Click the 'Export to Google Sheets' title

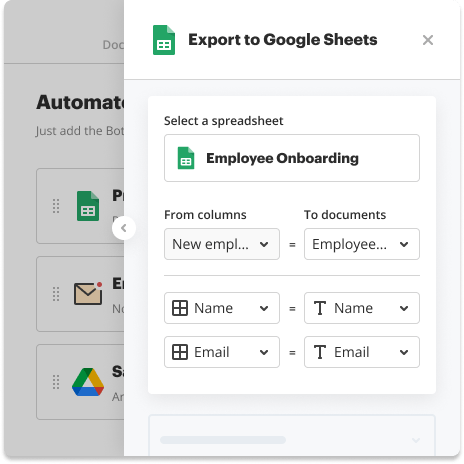pos(283,40)
